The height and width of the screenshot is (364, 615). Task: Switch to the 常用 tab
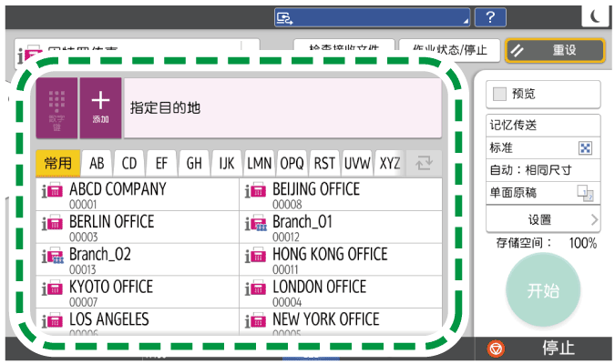point(57,164)
